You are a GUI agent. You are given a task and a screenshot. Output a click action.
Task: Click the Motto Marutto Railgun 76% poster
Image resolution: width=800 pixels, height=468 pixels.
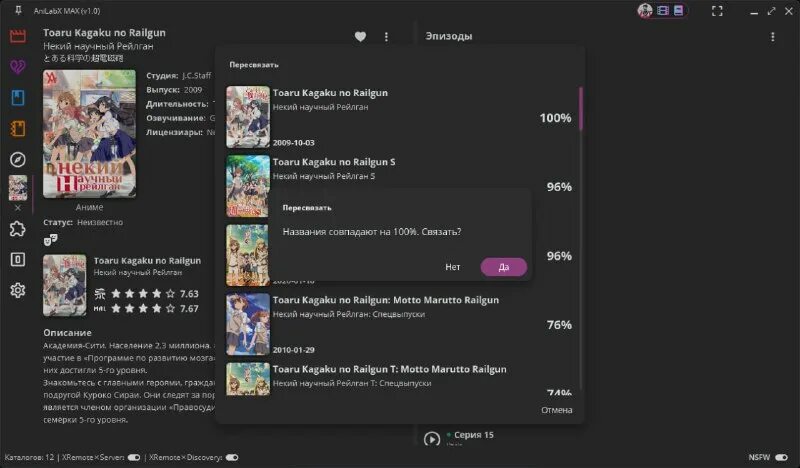(248, 324)
